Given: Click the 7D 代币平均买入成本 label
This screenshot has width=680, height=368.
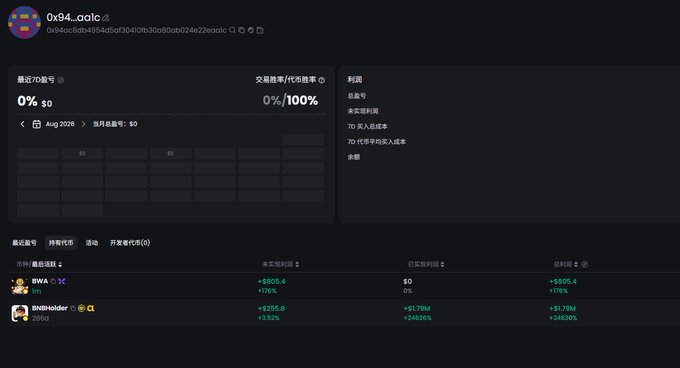Looking at the screenshot, I should tap(376, 142).
